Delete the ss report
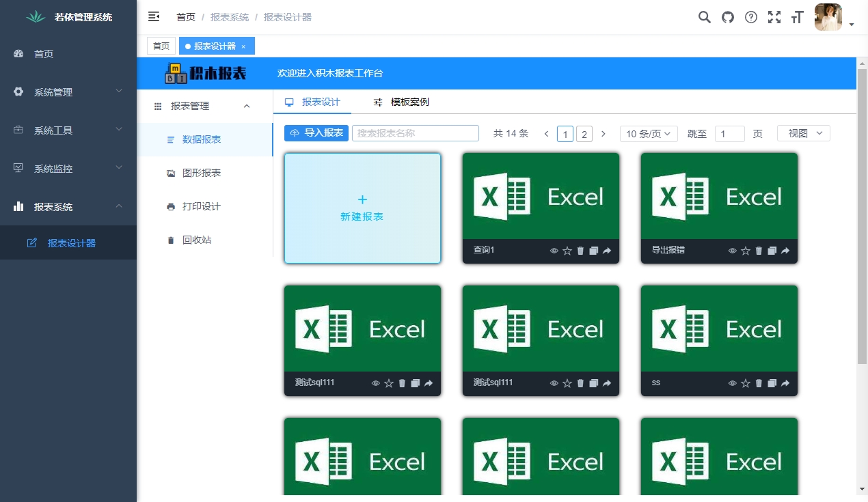Viewport: 868px width, 502px height. pos(759,383)
